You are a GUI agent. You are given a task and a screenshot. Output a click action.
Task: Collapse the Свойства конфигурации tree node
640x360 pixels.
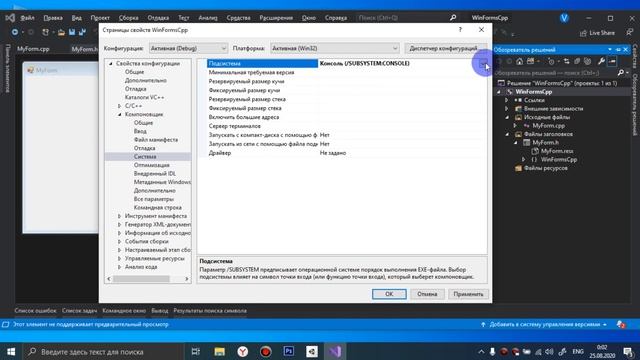coord(111,64)
